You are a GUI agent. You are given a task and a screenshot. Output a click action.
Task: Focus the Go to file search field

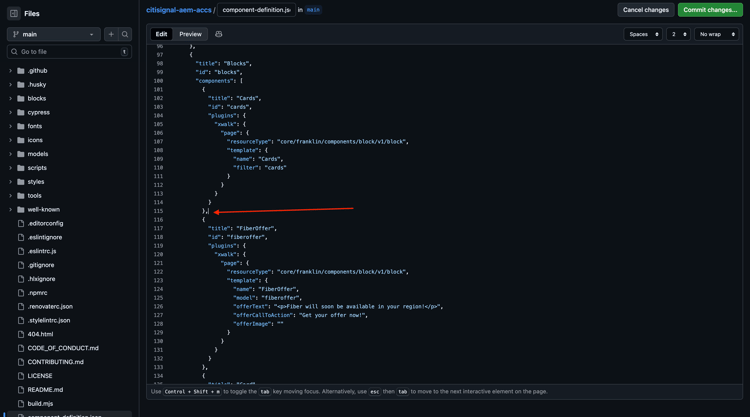[x=69, y=52]
